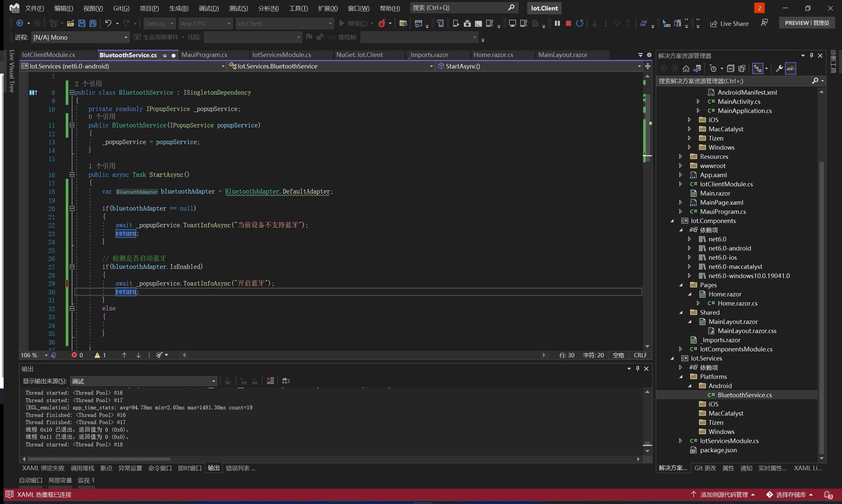Click the Undo arrow icon
Viewport: 842px width, 504px height.
[x=108, y=24]
